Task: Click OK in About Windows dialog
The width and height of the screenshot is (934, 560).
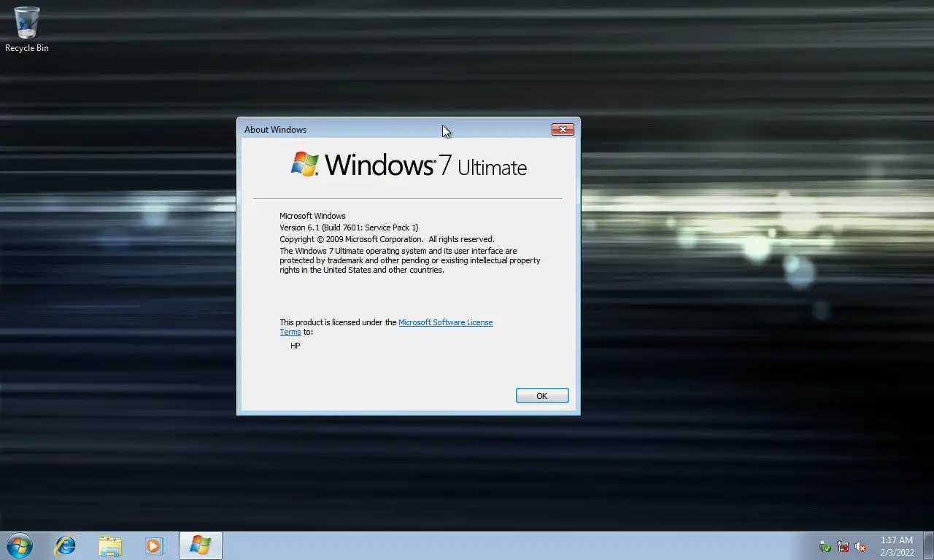Action: 542,396
